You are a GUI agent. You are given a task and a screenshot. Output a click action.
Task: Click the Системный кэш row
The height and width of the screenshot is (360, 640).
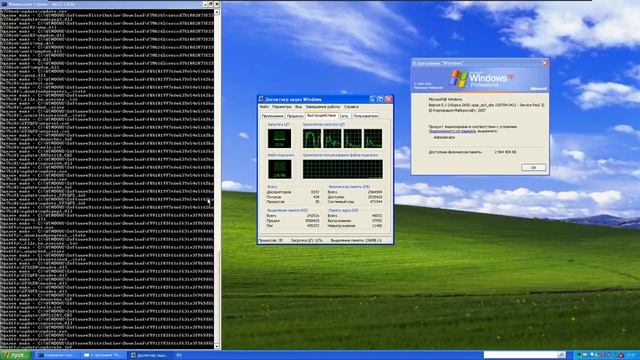[355, 202]
